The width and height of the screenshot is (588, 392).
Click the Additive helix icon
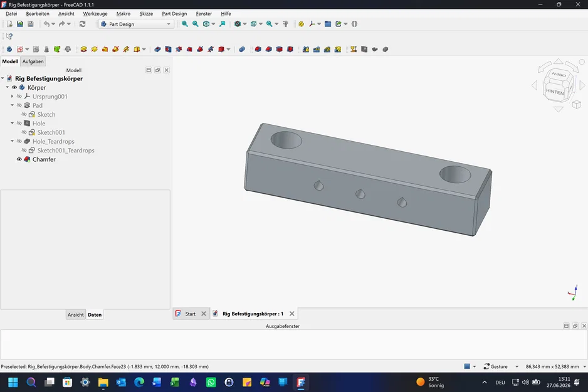(x=126, y=49)
